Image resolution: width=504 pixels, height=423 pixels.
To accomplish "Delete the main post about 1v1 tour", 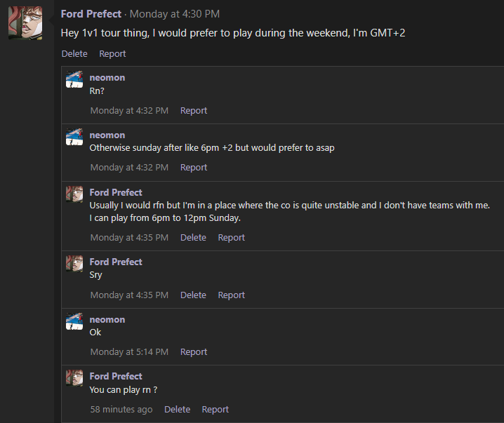I will tap(74, 54).
